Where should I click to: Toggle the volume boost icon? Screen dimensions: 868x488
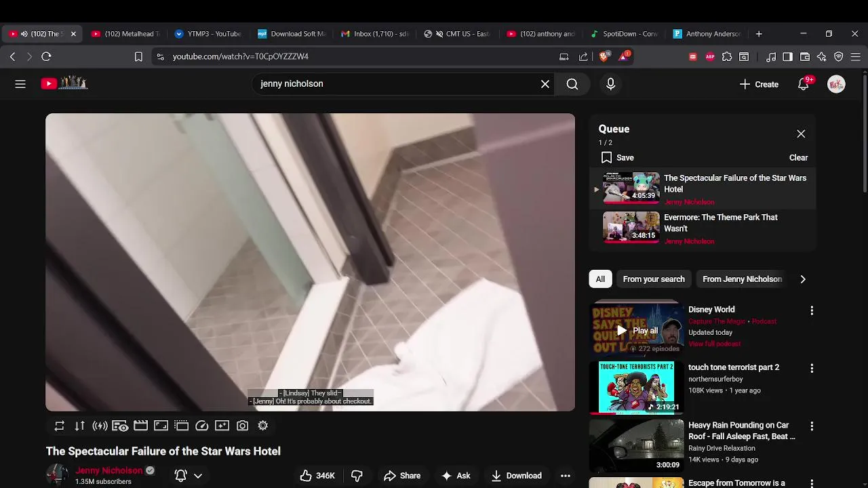click(x=100, y=426)
